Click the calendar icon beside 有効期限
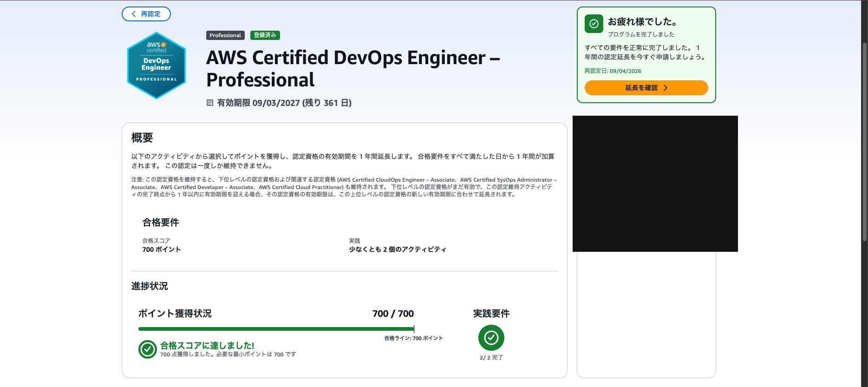Viewport: 868px width, 387px height. [x=210, y=103]
